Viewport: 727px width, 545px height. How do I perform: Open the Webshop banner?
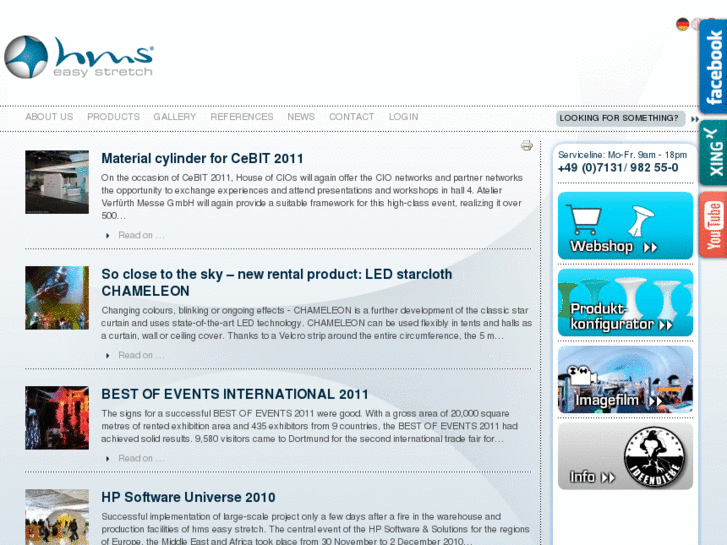pyautogui.click(x=625, y=226)
